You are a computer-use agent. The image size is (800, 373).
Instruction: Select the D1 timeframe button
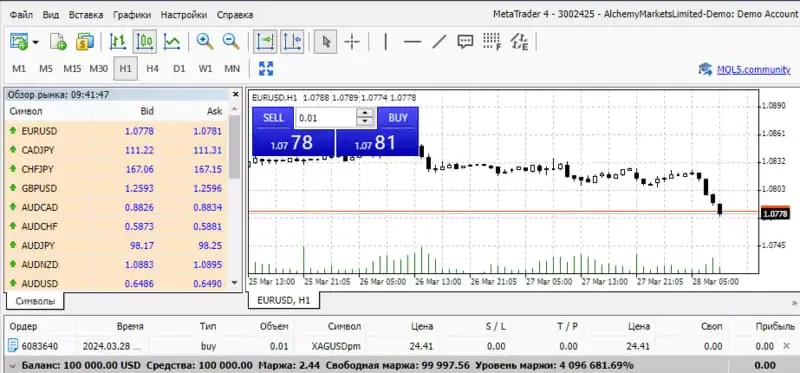(179, 68)
